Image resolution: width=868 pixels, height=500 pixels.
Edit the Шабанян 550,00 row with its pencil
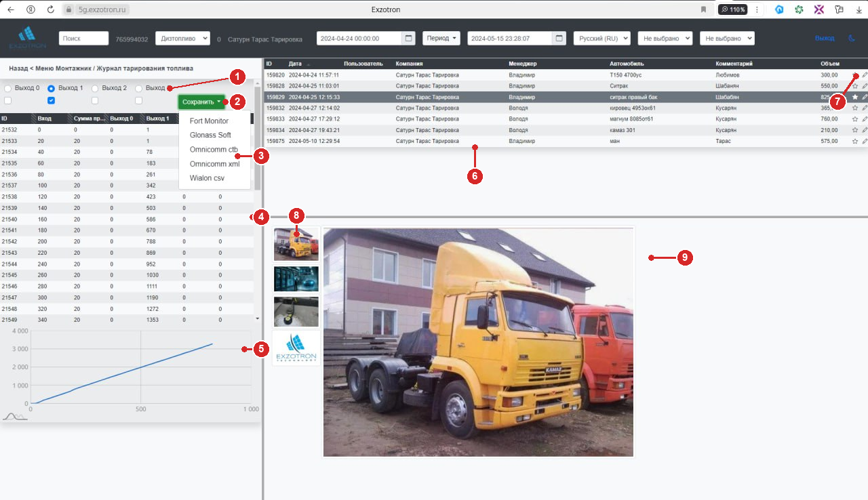click(x=865, y=86)
